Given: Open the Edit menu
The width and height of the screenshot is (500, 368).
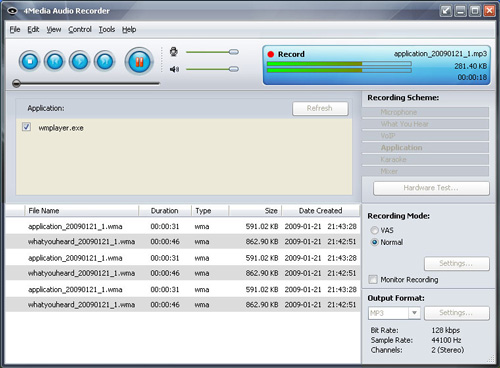Looking at the screenshot, I should point(33,29).
